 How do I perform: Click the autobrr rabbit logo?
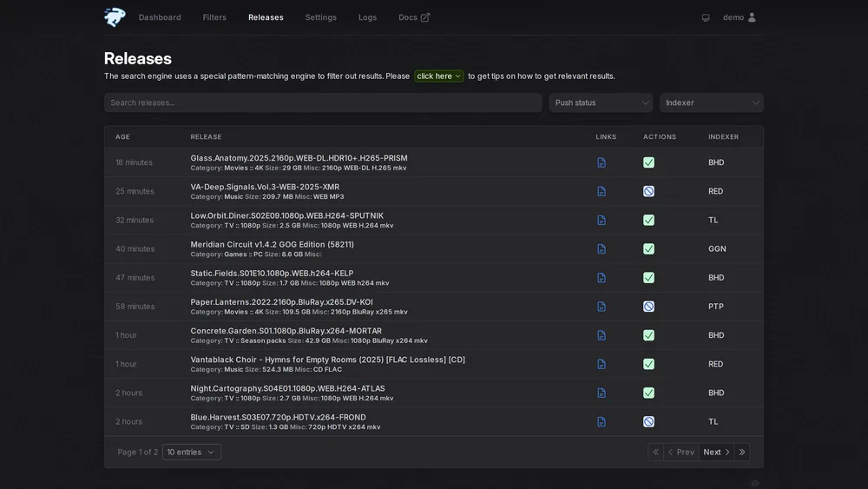coord(115,17)
